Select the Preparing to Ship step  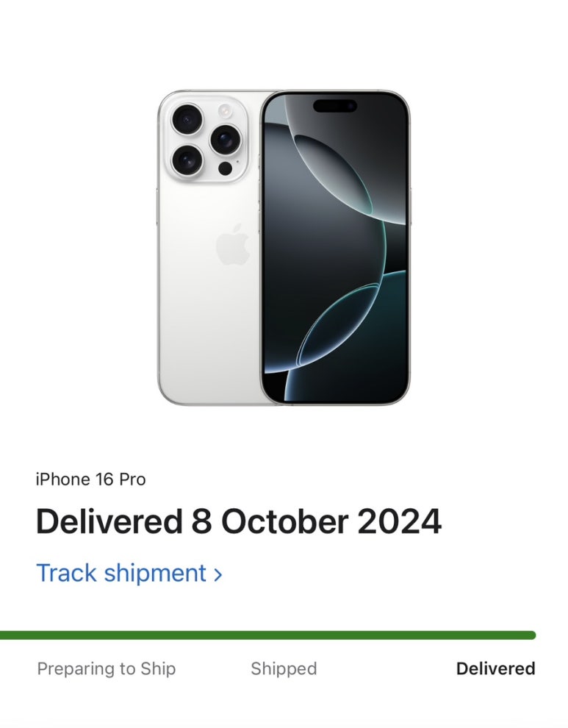pos(107,668)
